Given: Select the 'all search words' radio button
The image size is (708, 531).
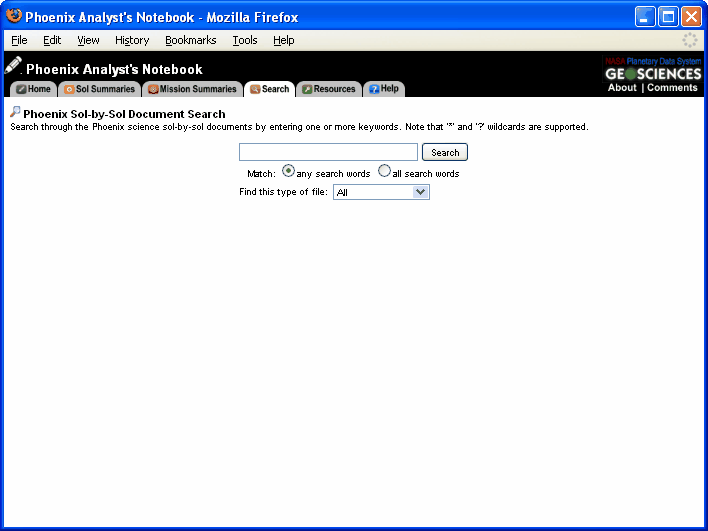Looking at the screenshot, I should [x=384, y=172].
